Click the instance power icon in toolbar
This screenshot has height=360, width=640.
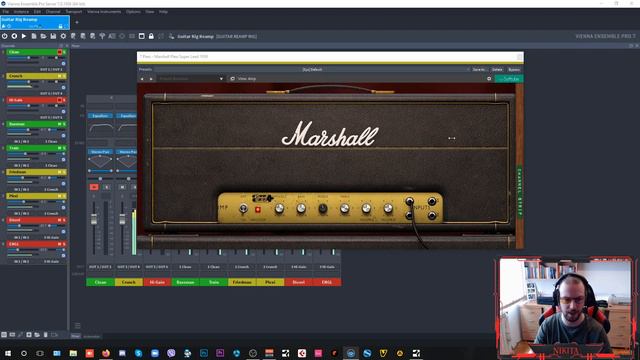[4, 36]
